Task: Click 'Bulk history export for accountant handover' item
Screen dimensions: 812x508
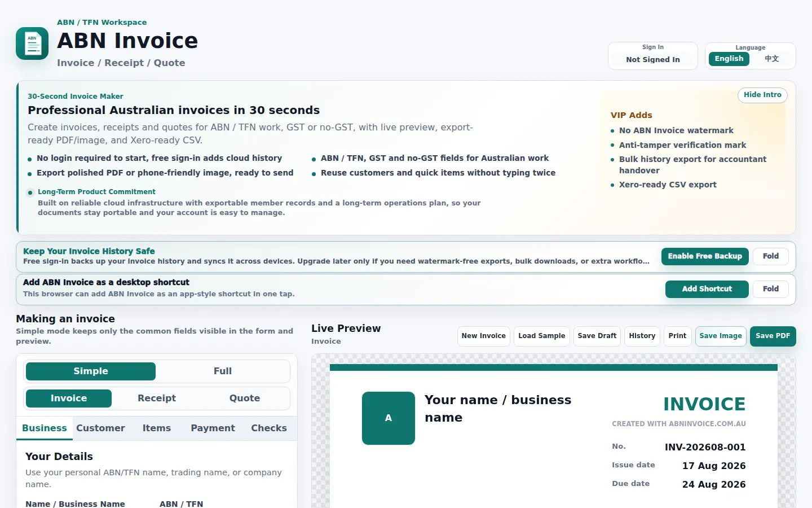Action: [692, 165]
